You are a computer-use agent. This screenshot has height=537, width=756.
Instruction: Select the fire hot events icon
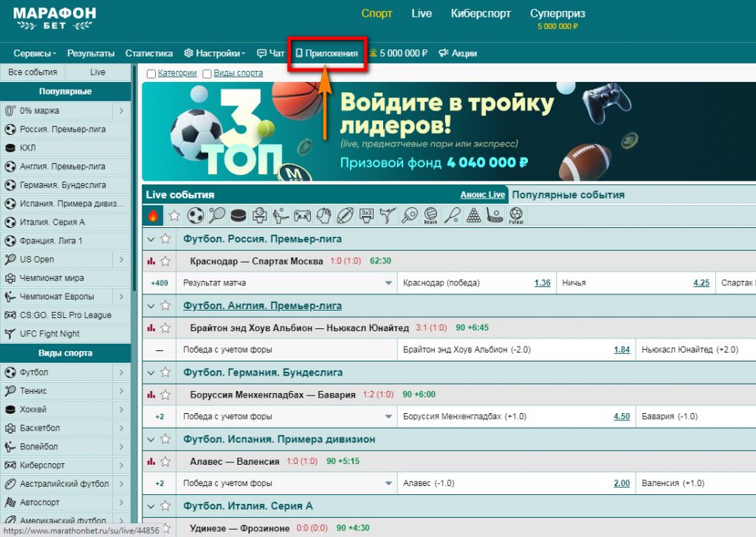tap(153, 215)
